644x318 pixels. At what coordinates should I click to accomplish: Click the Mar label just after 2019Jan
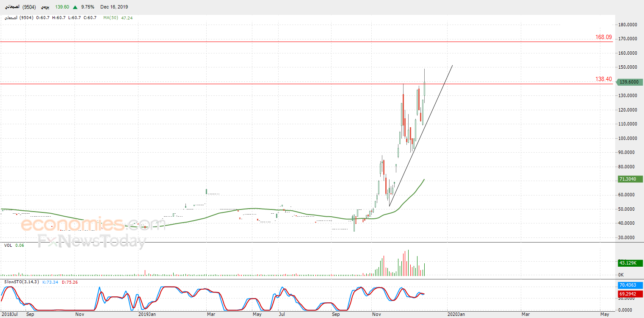[211, 315]
